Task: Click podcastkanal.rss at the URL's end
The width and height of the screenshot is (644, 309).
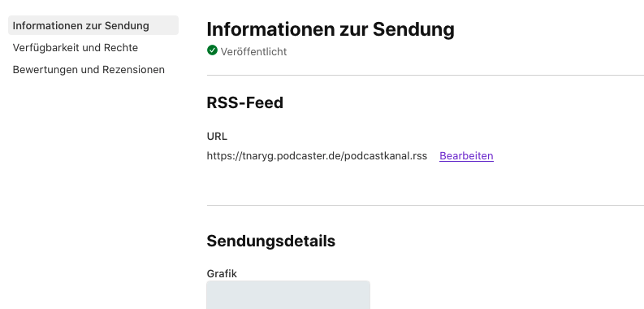Action: click(386, 156)
